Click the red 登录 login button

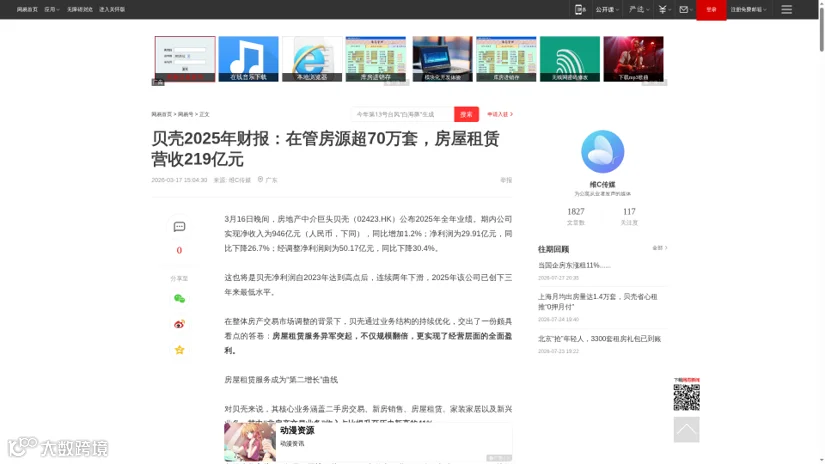pyautogui.click(x=711, y=9)
